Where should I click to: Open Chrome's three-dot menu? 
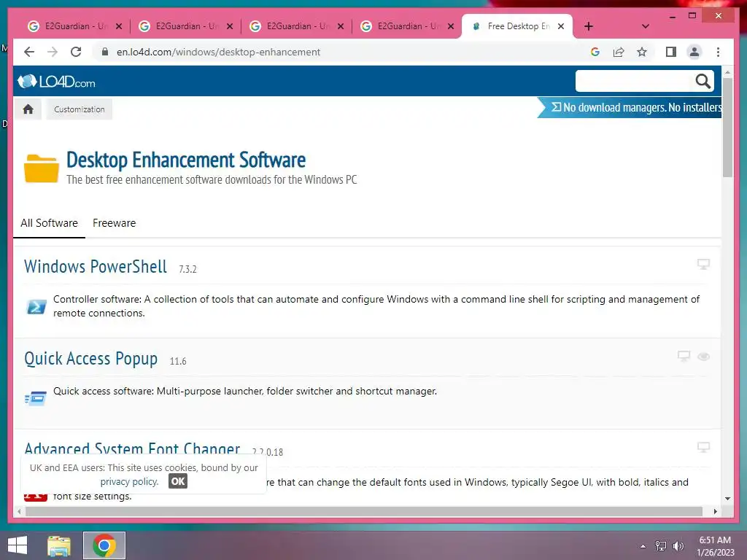click(718, 52)
